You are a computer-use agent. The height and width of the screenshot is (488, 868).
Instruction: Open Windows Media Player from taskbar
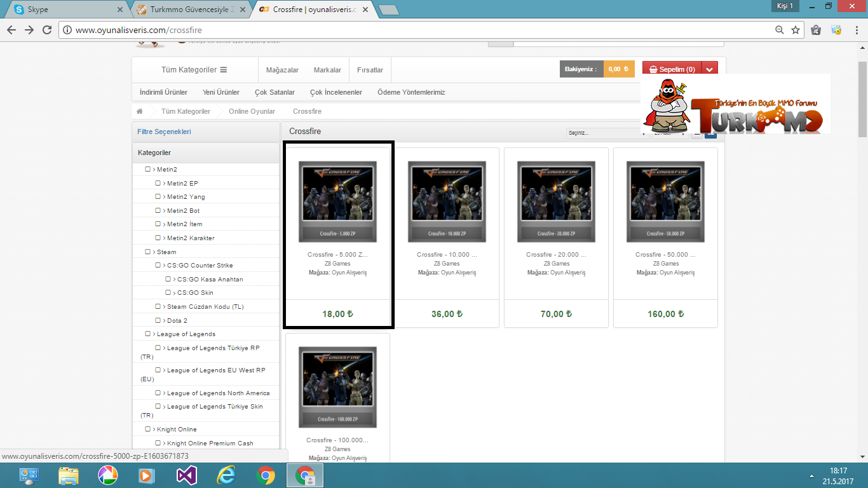pos(147,475)
